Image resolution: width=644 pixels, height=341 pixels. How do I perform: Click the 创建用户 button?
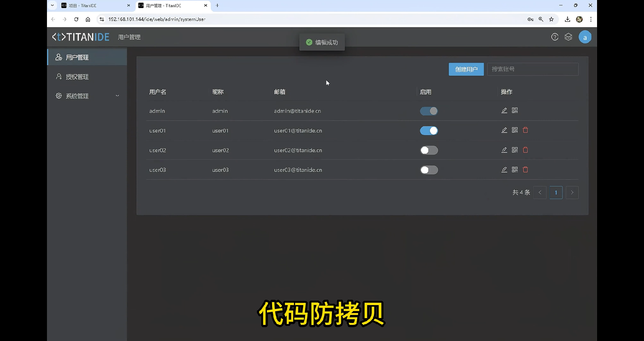[466, 69]
